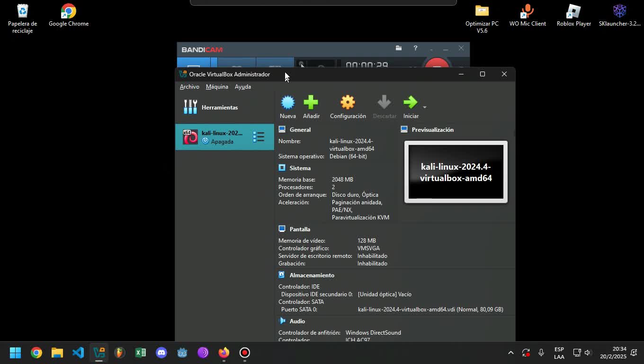This screenshot has height=364, width=644.
Task: Open SKlauncher desktop shortcut
Action: tap(619, 15)
